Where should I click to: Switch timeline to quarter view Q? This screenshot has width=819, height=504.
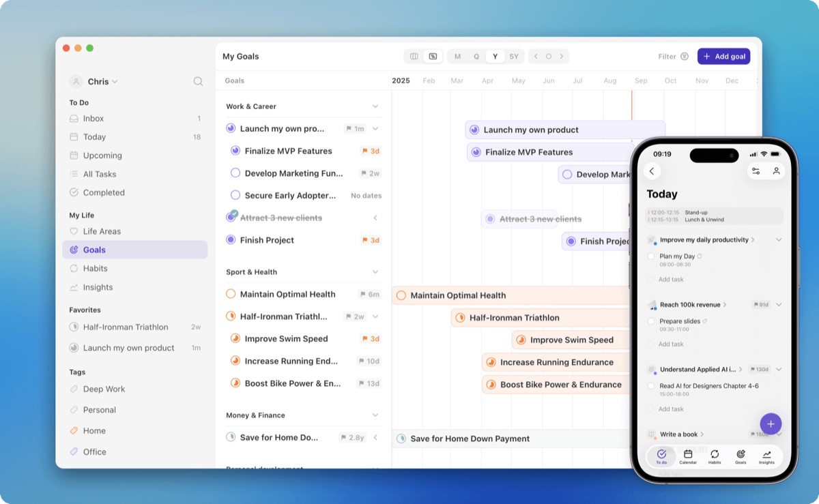click(476, 57)
